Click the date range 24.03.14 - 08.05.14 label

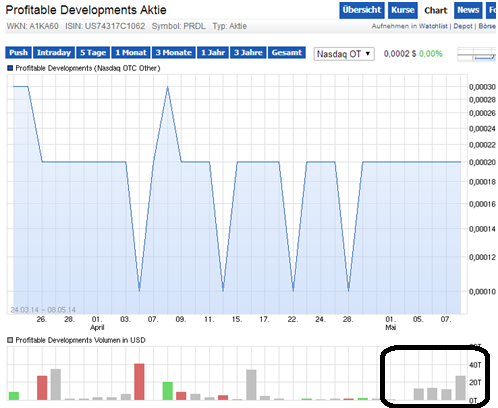click(43, 310)
